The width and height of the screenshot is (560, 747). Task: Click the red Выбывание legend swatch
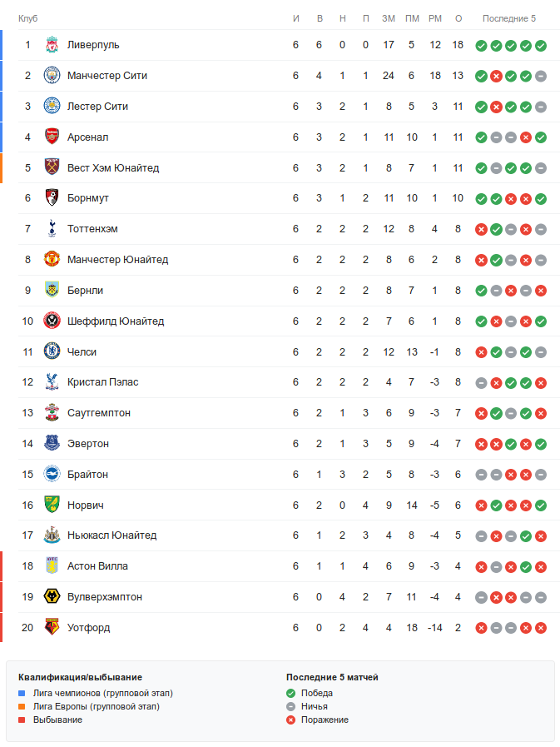tap(22, 720)
